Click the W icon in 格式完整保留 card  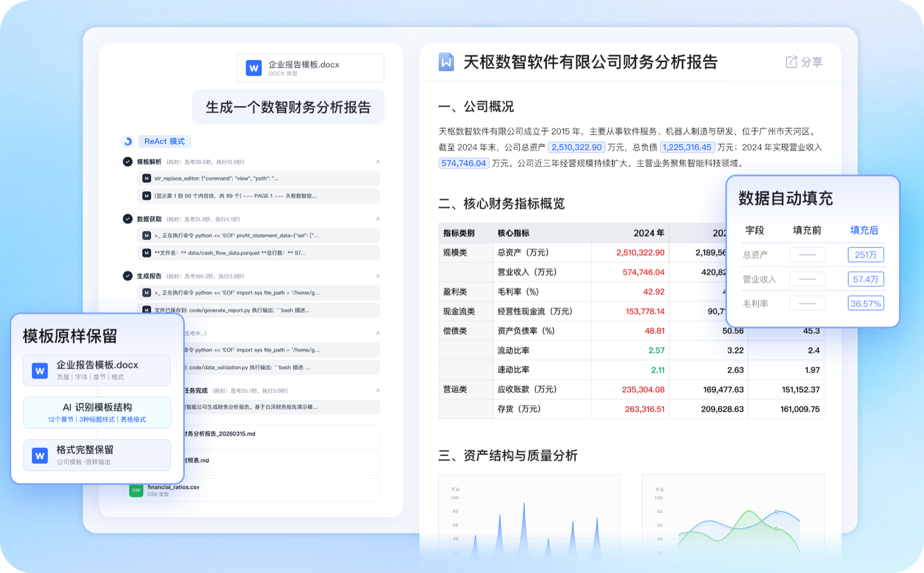(40, 455)
